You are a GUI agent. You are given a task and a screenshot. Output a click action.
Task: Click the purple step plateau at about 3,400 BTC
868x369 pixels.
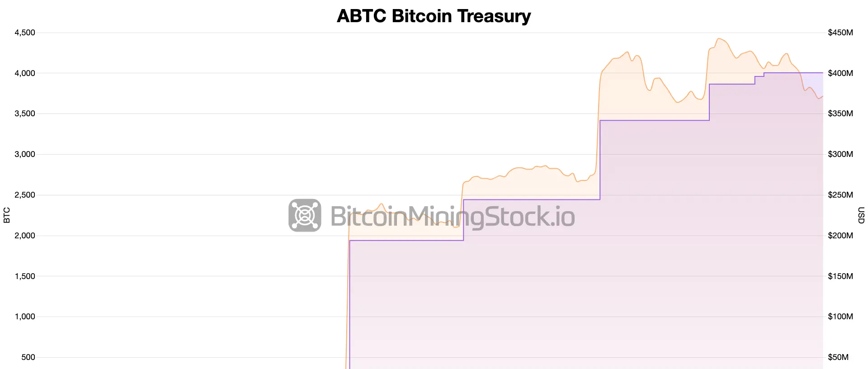point(655,120)
